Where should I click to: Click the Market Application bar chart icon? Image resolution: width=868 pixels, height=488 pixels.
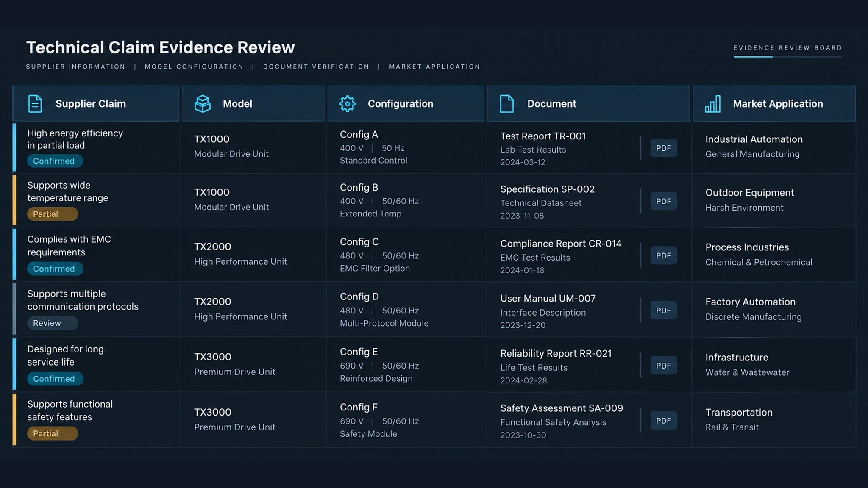click(713, 104)
